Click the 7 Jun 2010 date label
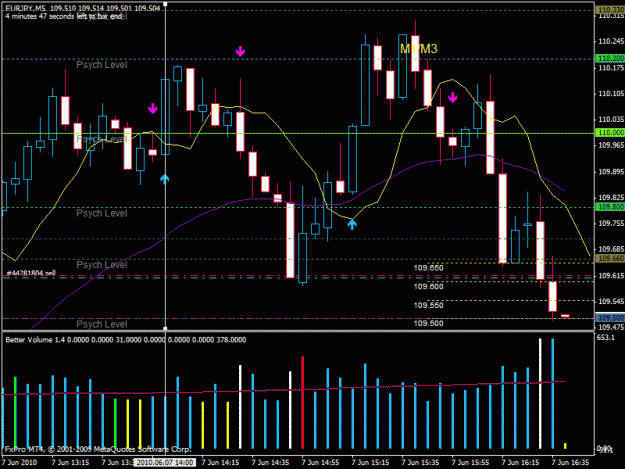The image size is (625, 469). [19, 463]
